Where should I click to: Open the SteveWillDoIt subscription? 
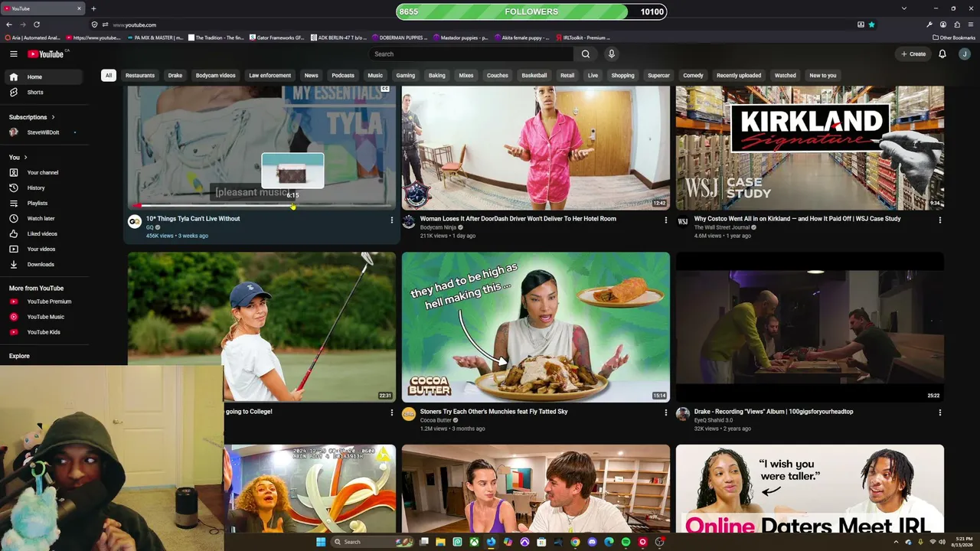click(x=44, y=132)
